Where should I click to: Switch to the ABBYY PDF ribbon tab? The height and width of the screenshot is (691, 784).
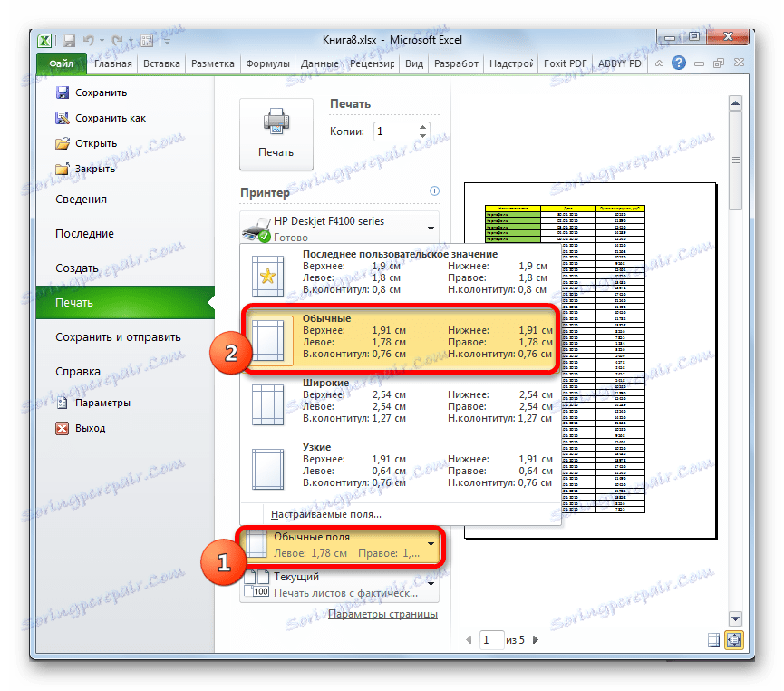[620, 63]
